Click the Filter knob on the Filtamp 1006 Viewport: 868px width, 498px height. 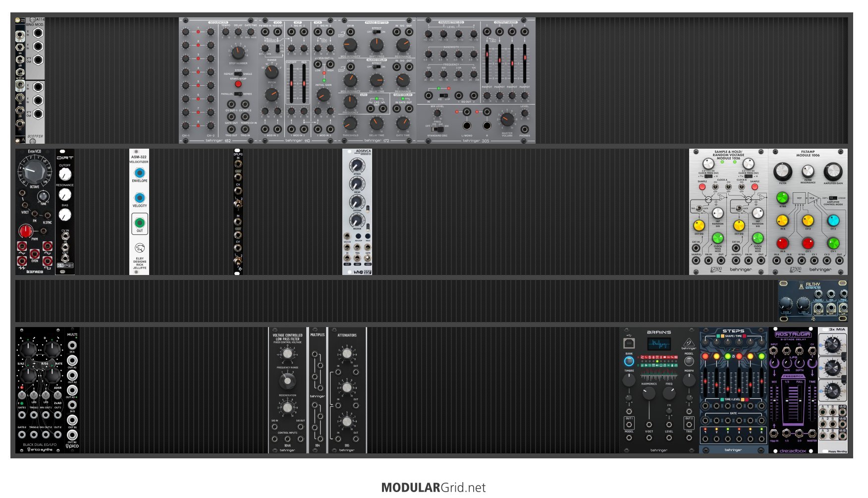tap(783, 172)
